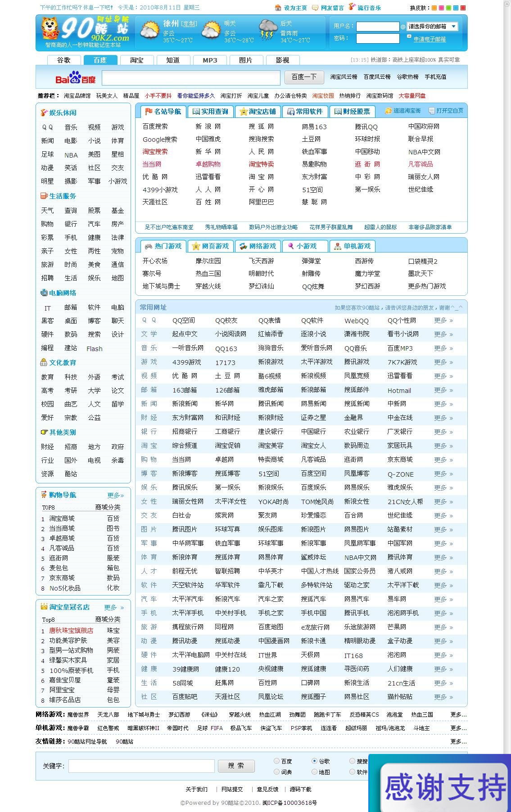Open the 请选择你的邮箱 dropdown
Image resolution: width=511 pixels, height=812 pixels.
coord(432,27)
